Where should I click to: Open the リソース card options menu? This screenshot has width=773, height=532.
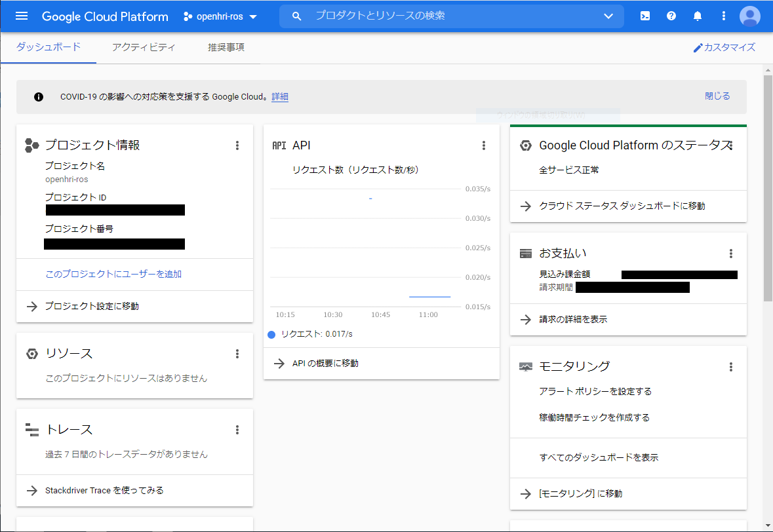[237, 354]
